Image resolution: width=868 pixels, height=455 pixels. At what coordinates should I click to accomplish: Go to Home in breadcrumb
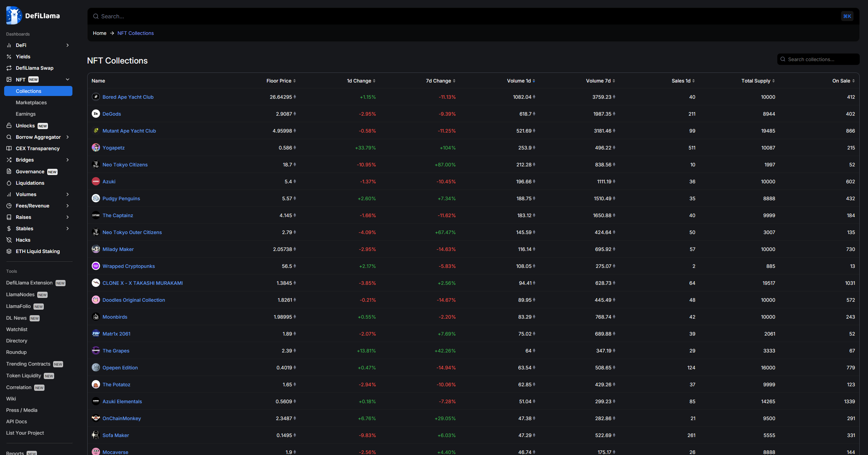(100, 33)
